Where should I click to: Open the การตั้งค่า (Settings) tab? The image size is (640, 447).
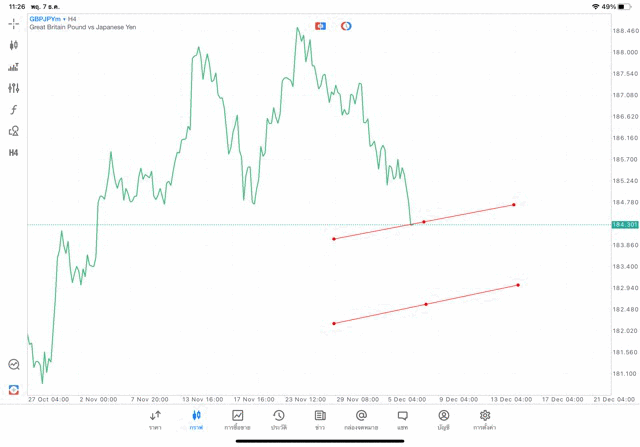(485, 419)
